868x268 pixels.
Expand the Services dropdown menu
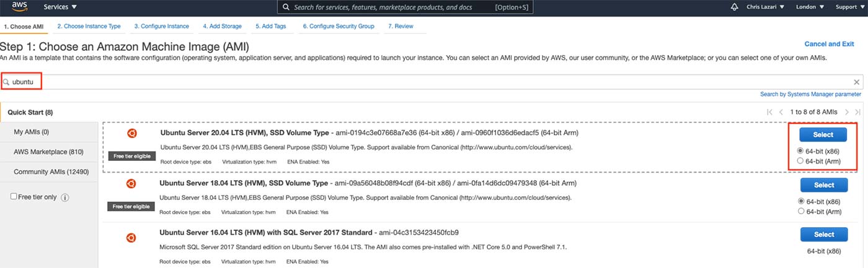click(x=60, y=7)
